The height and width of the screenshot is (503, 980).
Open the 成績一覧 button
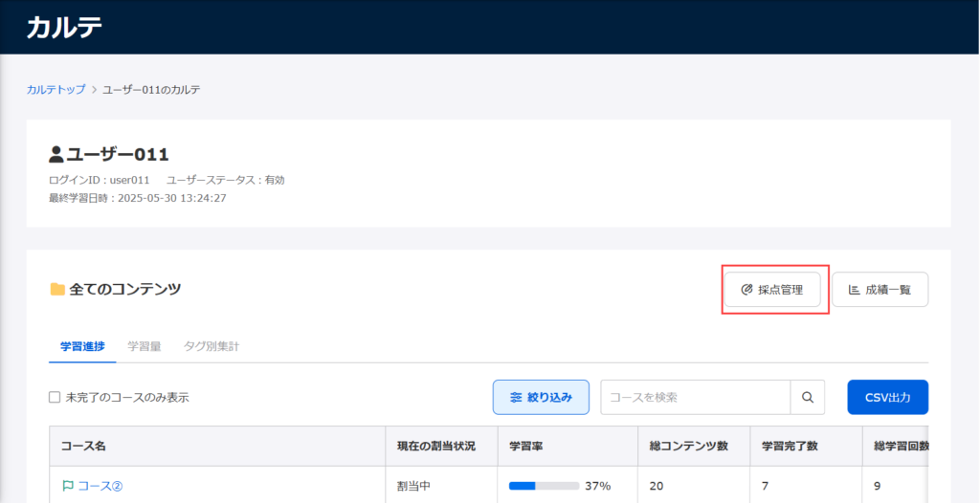click(x=880, y=290)
